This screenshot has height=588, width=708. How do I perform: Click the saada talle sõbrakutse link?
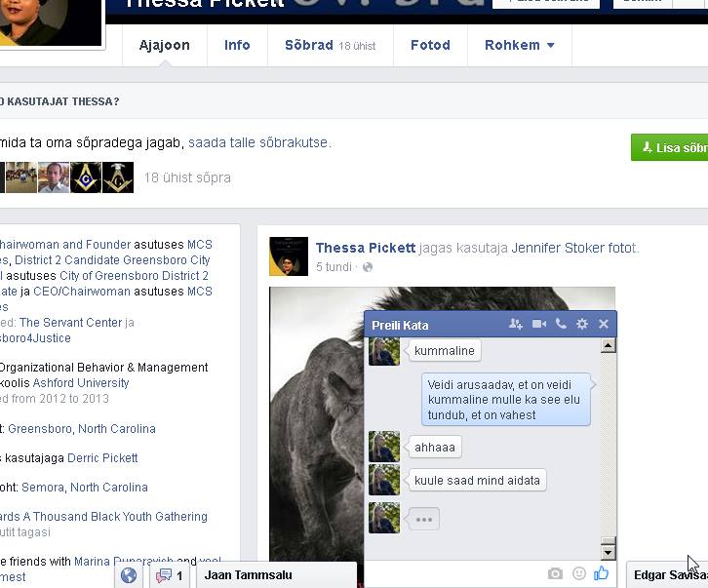tap(259, 142)
